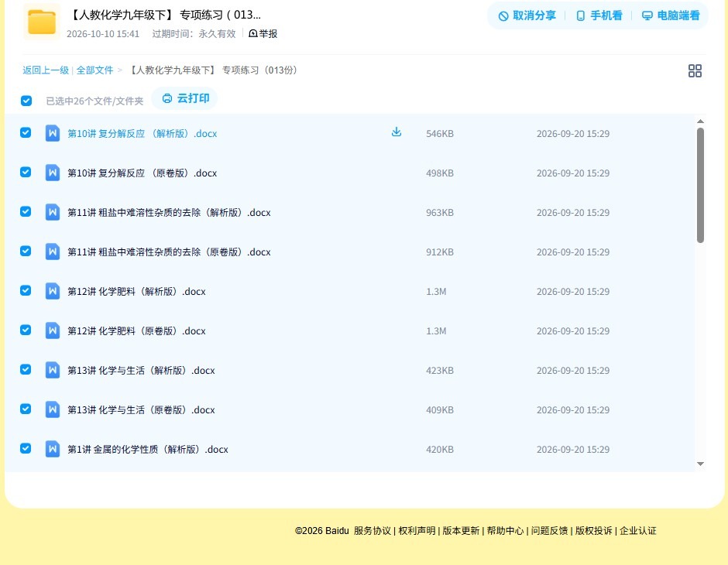Uncheck 第12讲 化学肥料(解析版).docx
The width and height of the screenshot is (728, 565).
[26, 290]
